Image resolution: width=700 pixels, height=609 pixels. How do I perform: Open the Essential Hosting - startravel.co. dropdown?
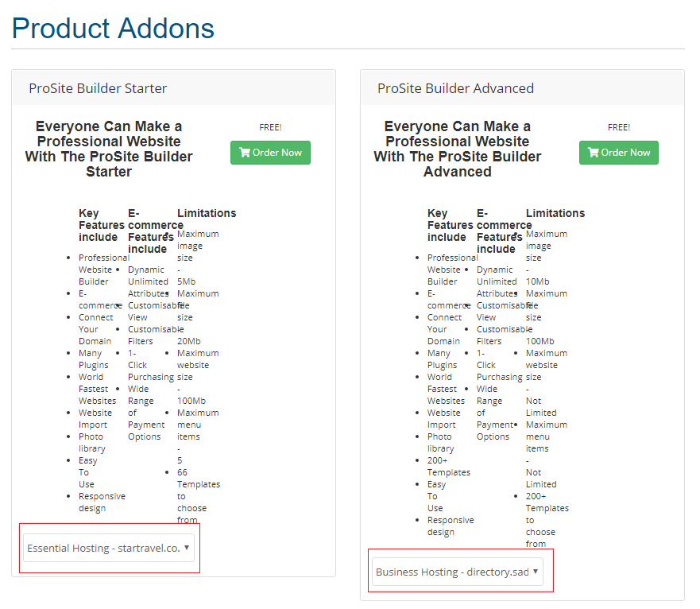(109, 548)
